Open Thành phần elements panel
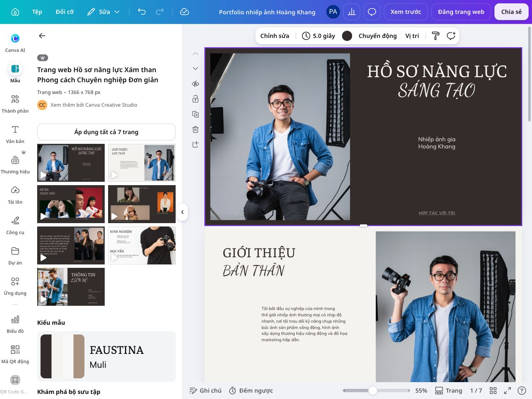This screenshot has width=532, height=399. tap(15, 104)
